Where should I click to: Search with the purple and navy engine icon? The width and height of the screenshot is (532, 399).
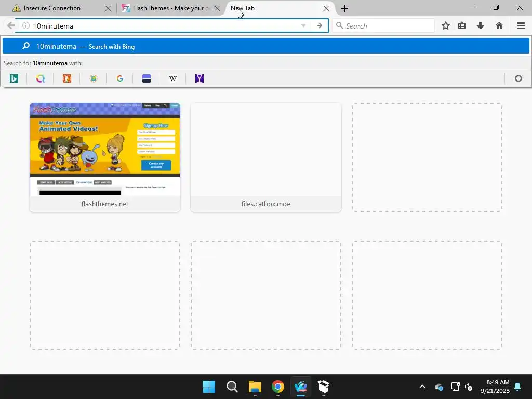(146, 79)
